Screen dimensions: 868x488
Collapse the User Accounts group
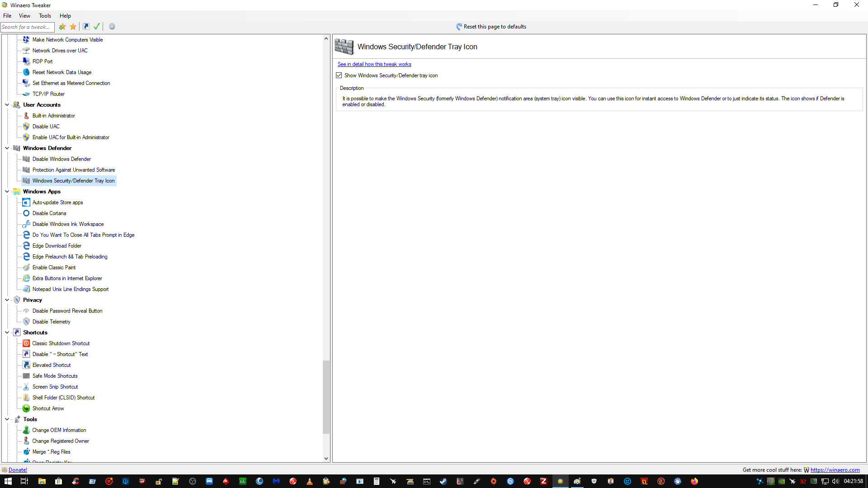(x=7, y=105)
